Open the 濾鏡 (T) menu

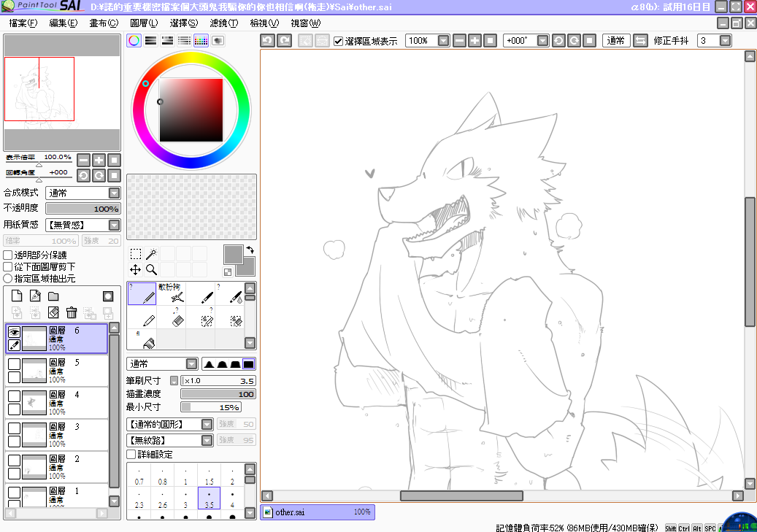click(x=223, y=23)
